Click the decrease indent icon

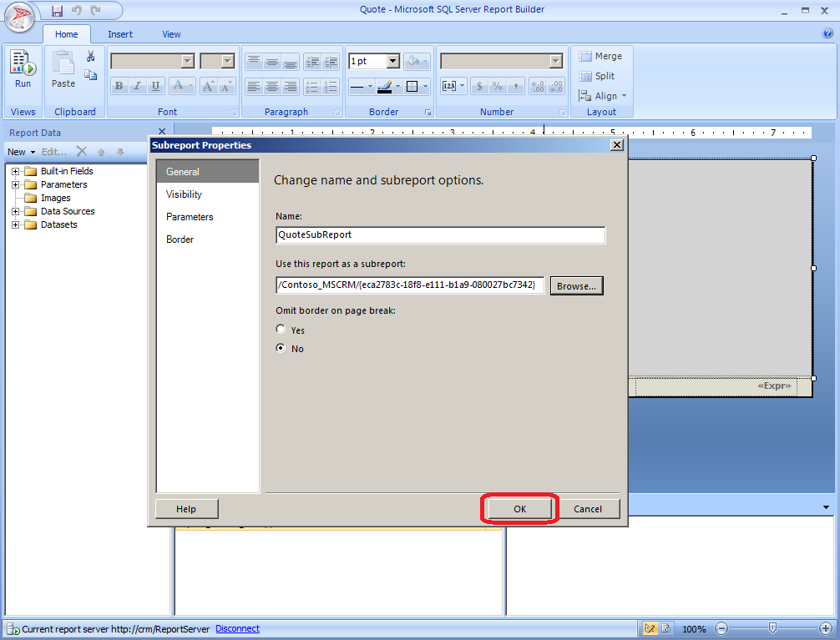tap(312, 62)
